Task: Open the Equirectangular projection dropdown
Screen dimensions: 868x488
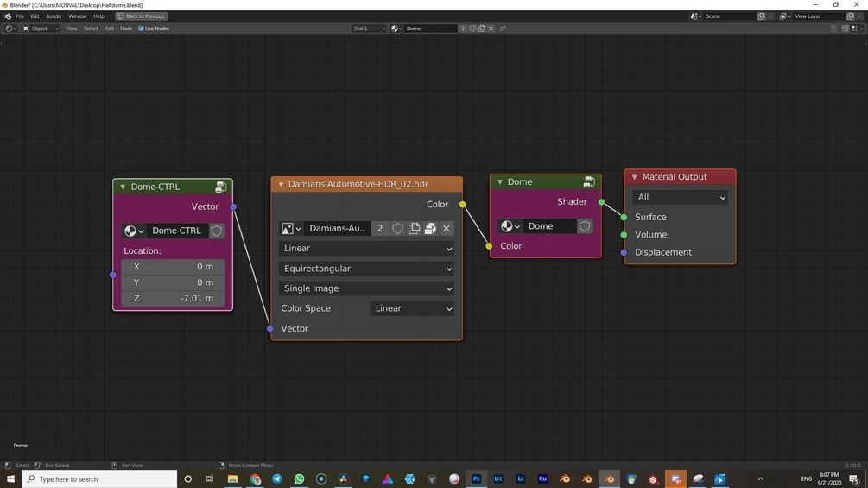Action: pyautogui.click(x=366, y=269)
